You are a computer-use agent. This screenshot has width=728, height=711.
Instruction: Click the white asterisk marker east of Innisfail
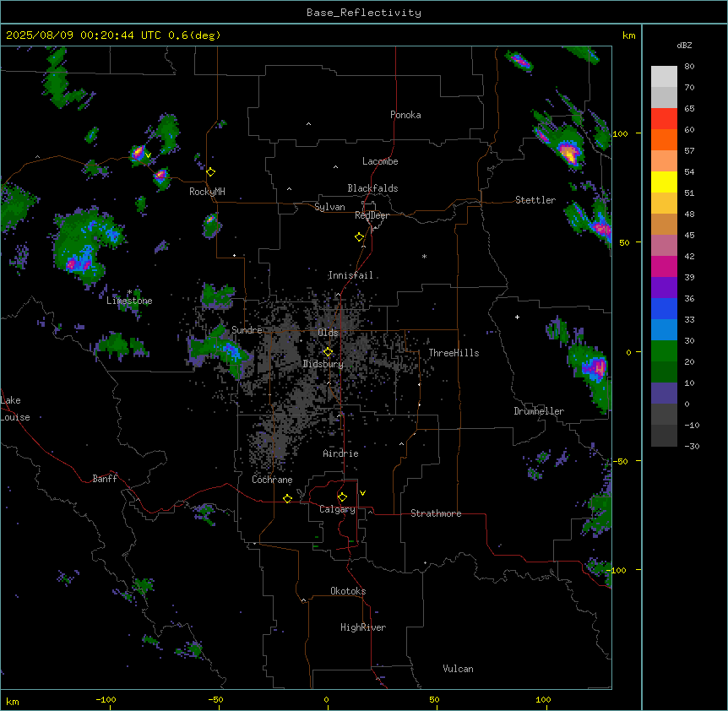tap(424, 256)
